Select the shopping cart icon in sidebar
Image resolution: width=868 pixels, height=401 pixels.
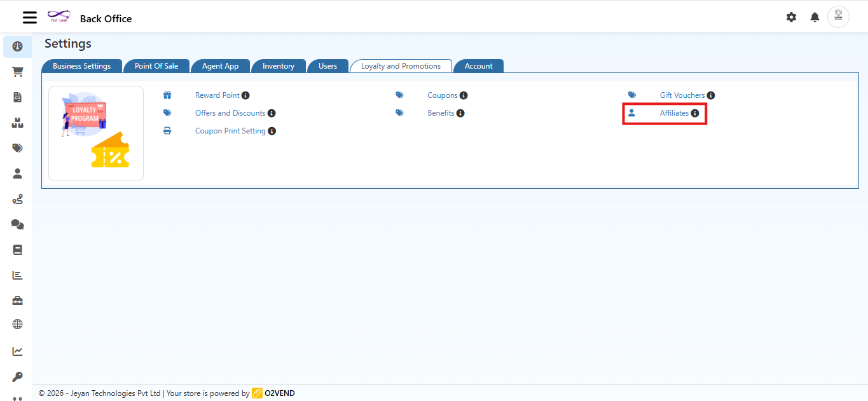17,72
